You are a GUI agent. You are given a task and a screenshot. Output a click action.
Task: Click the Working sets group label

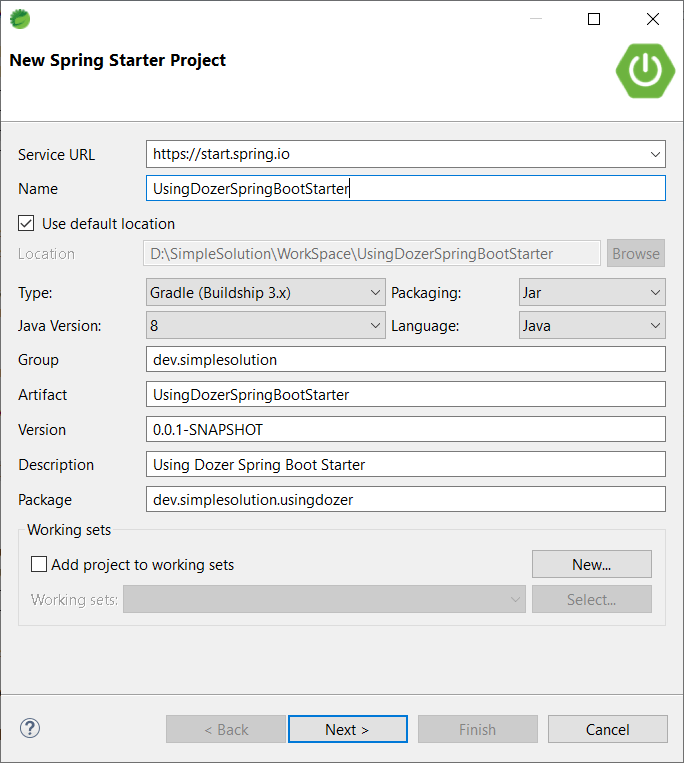click(69, 530)
